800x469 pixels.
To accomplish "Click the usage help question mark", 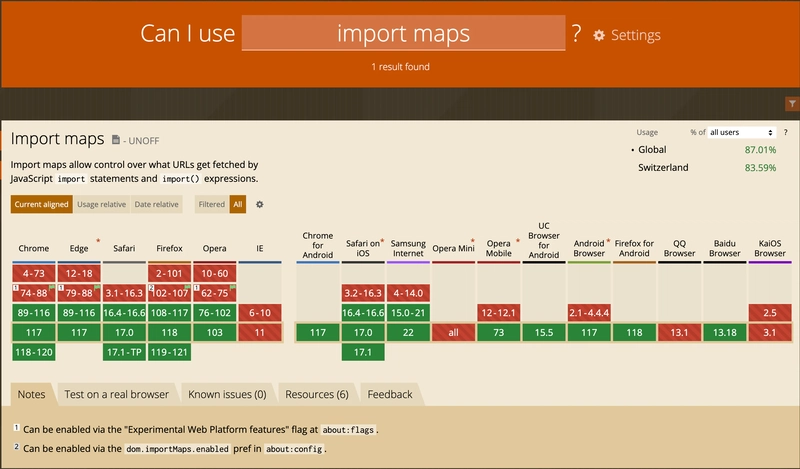I will 785,132.
